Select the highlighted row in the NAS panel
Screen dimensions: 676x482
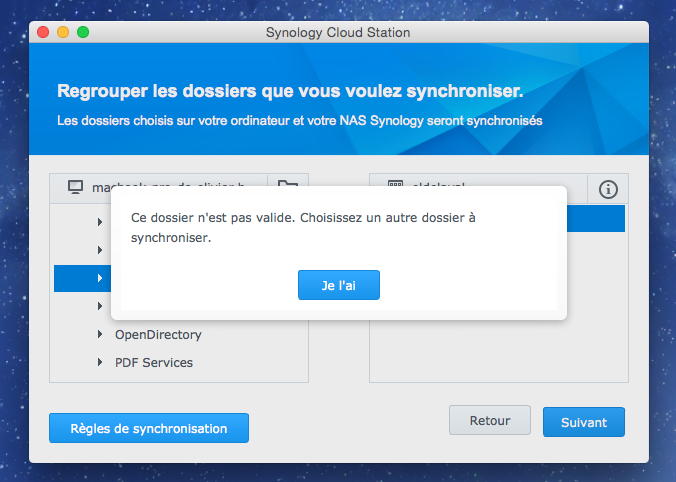(595, 219)
